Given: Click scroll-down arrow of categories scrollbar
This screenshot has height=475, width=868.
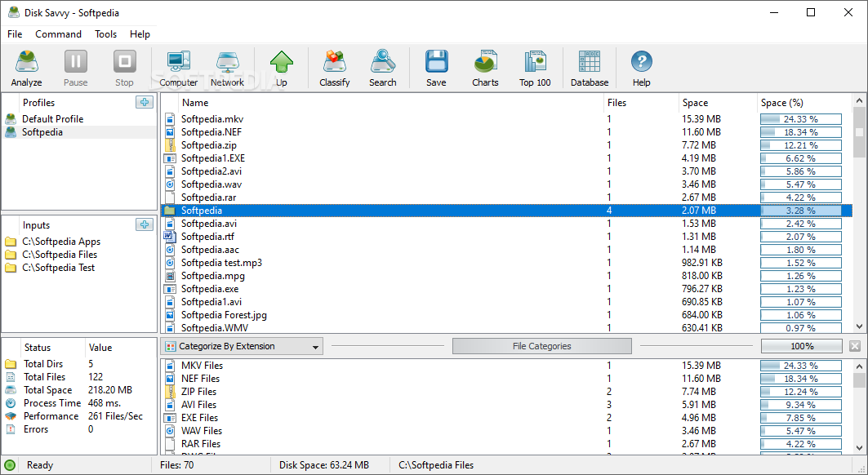Looking at the screenshot, I should (x=859, y=447).
